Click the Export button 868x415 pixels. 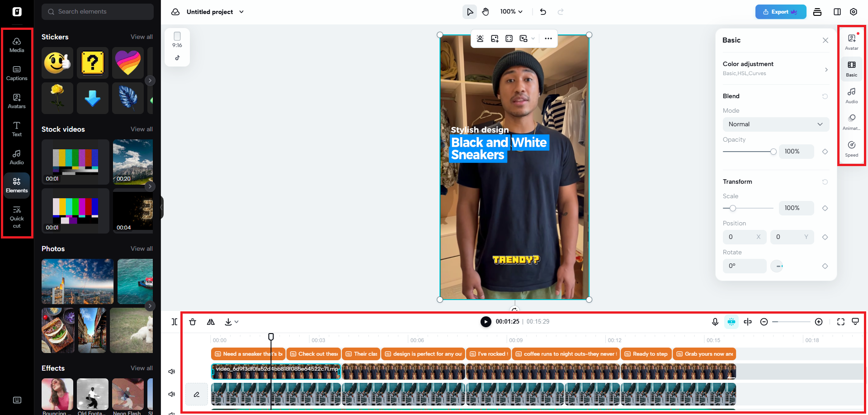(780, 11)
